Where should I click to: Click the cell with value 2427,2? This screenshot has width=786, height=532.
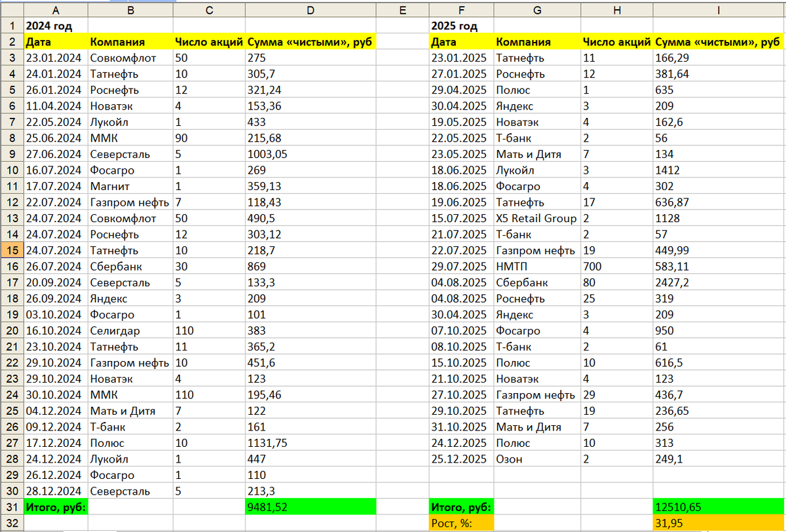pos(719,282)
